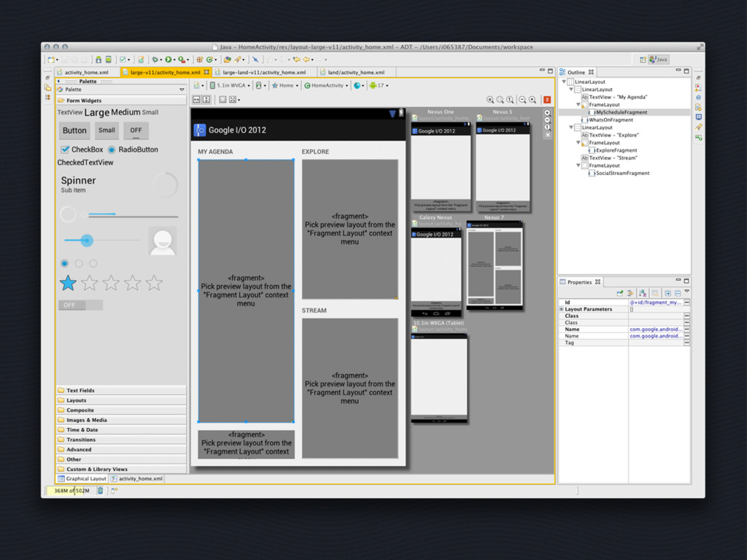The height and width of the screenshot is (560, 747).
Task: Expand Layout Parameters in Properties
Action: point(561,309)
